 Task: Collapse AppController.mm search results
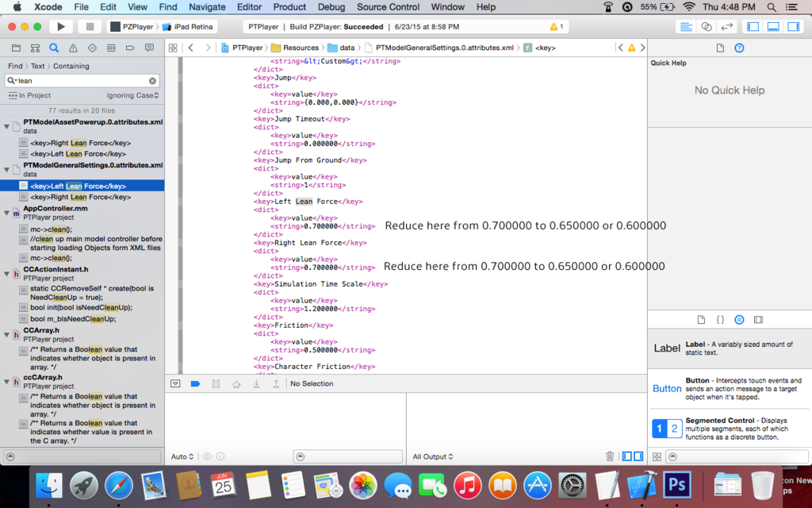point(6,213)
